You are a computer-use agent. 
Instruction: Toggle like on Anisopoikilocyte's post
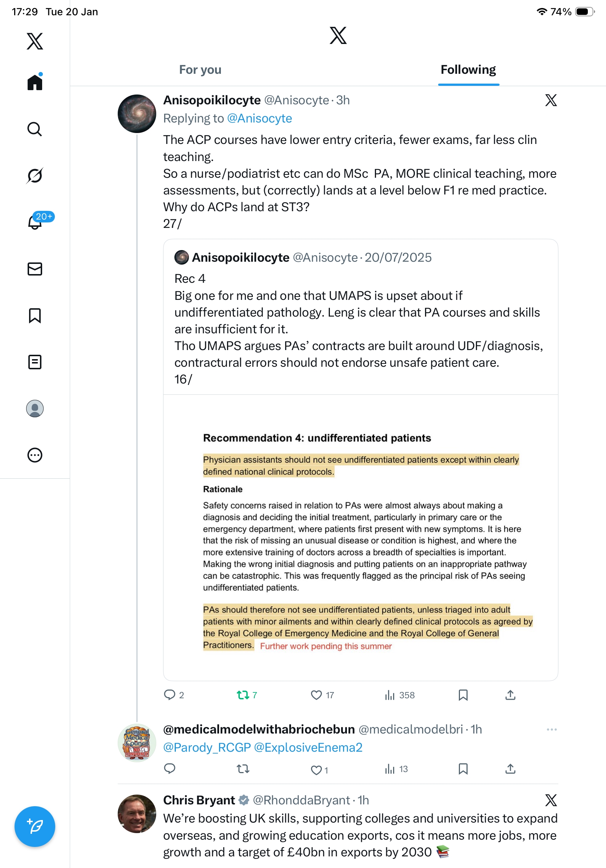click(316, 695)
